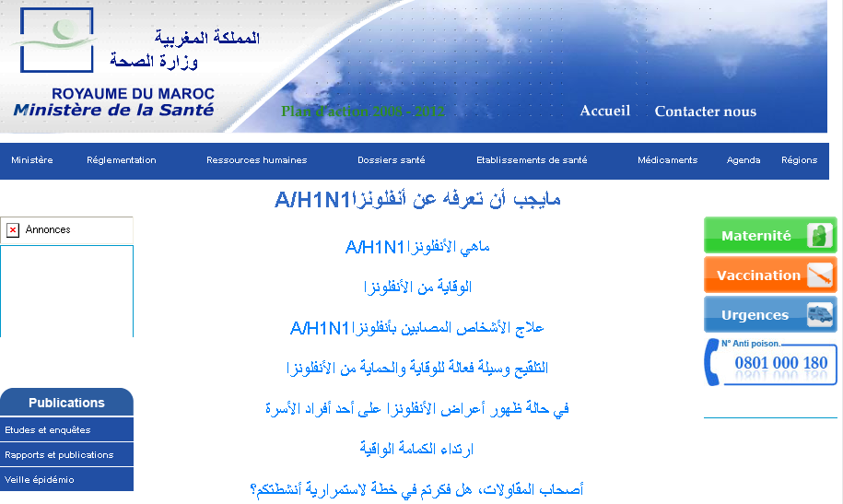Click the Ministère de la Santé title text

pos(113,110)
